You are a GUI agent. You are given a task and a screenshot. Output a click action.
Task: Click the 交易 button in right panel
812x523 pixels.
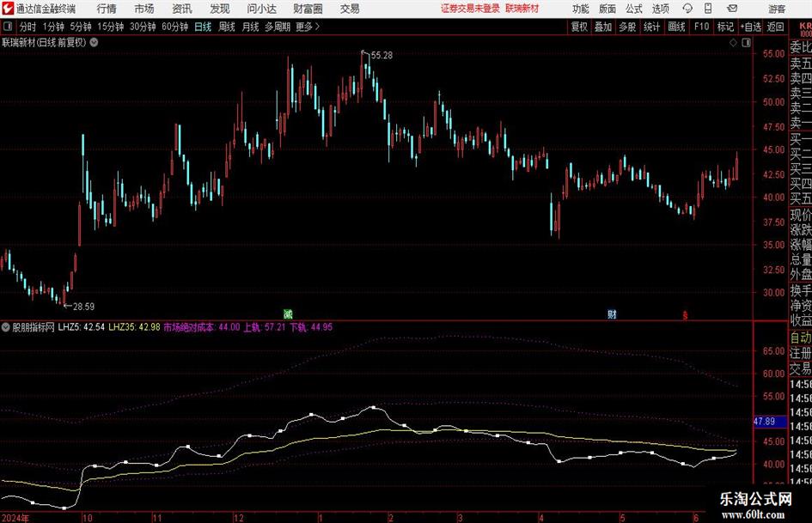click(x=801, y=368)
